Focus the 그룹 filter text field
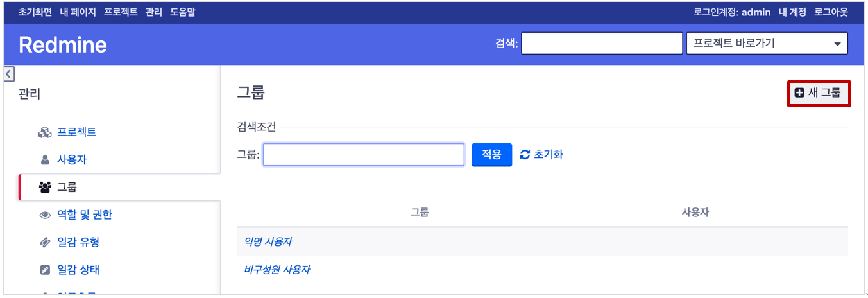 pos(364,155)
